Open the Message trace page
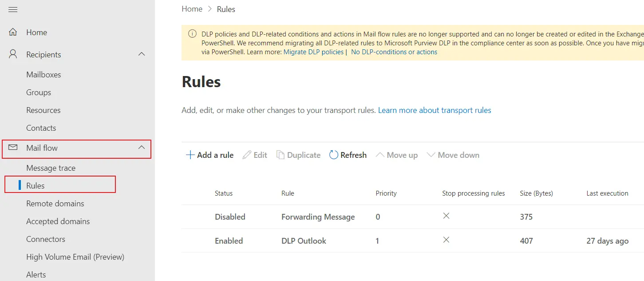The width and height of the screenshot is (644, 281). [x=51, y=168]
